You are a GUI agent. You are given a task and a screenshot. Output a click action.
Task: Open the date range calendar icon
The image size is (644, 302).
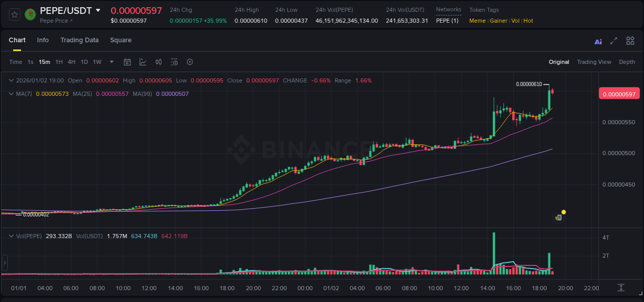127,61
